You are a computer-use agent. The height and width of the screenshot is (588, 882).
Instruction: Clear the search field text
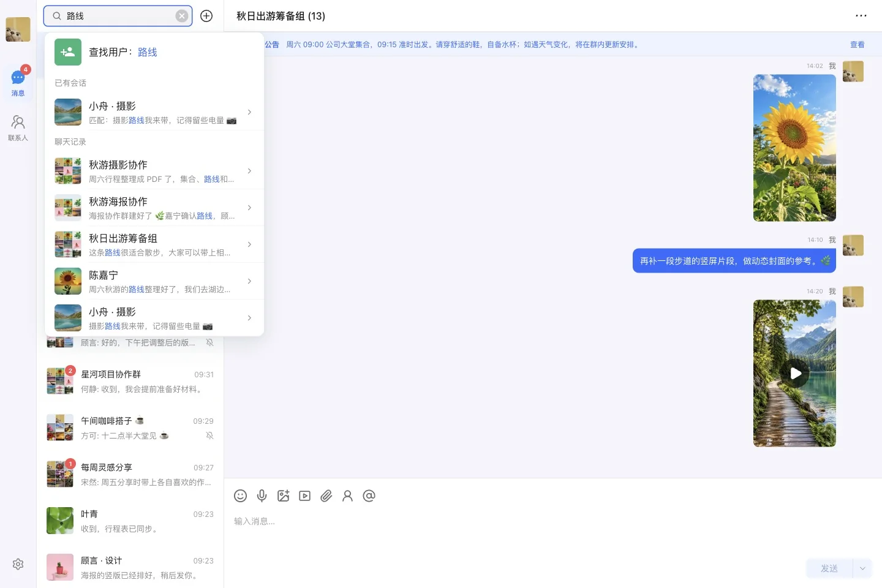(182, 16)
